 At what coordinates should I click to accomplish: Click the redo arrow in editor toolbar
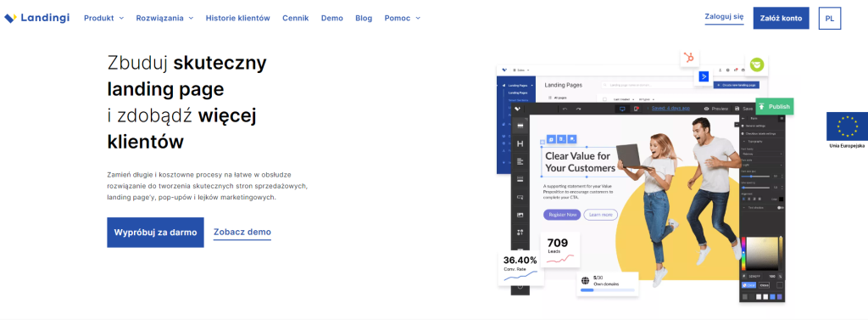(x=578, y=109)
